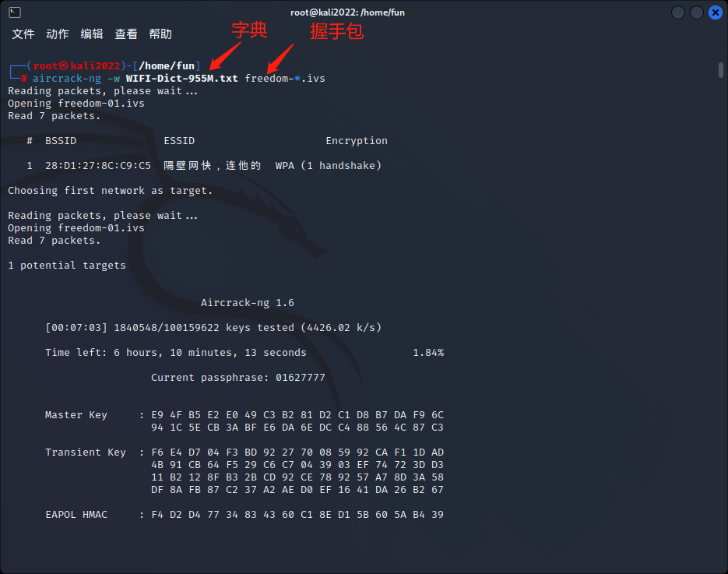This screenshot has width=728, height=574.
Task: Click the freedom-*.ivs argument
Action: (285, 79)
